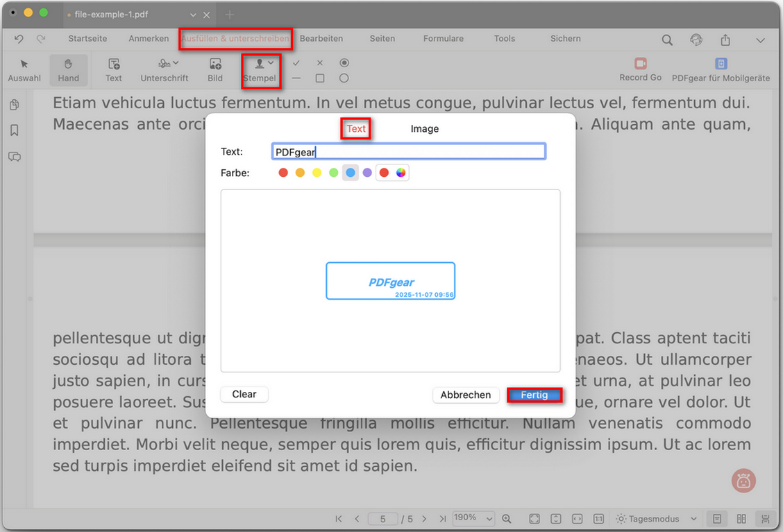Fit page height to window

click(556, 519)
